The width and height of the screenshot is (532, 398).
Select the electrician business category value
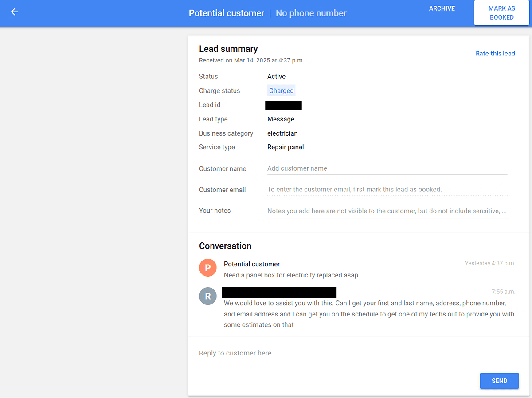coord(282,133)
